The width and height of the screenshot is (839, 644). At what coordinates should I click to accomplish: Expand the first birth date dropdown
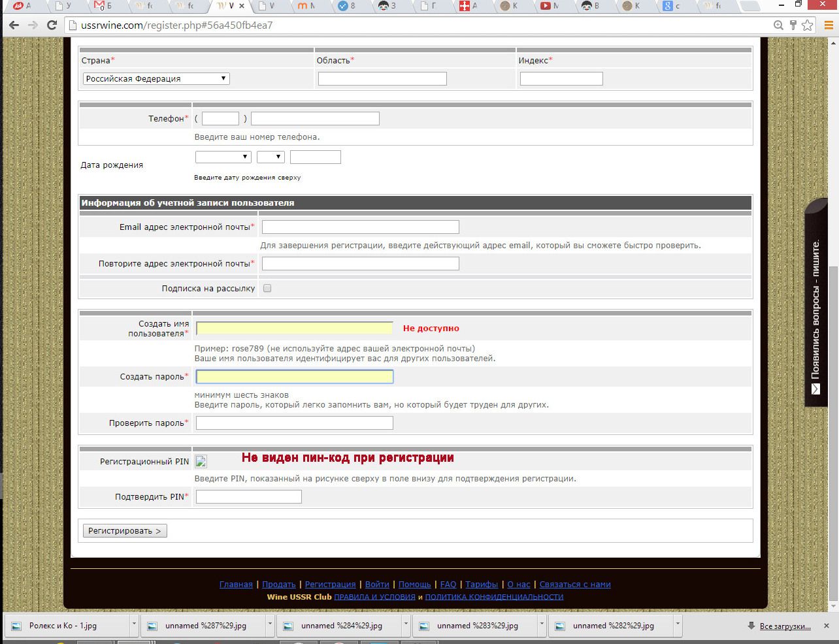(x=223, y=157)
